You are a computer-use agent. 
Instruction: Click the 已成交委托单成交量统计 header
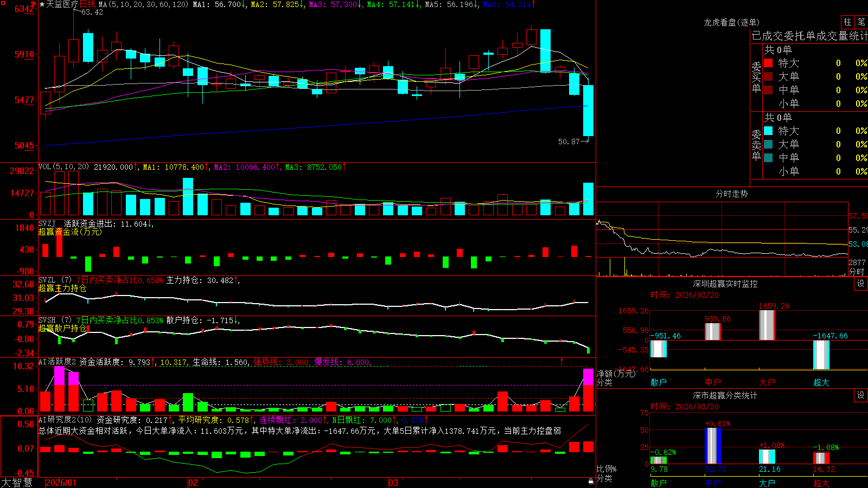click(x=809, y=36)
